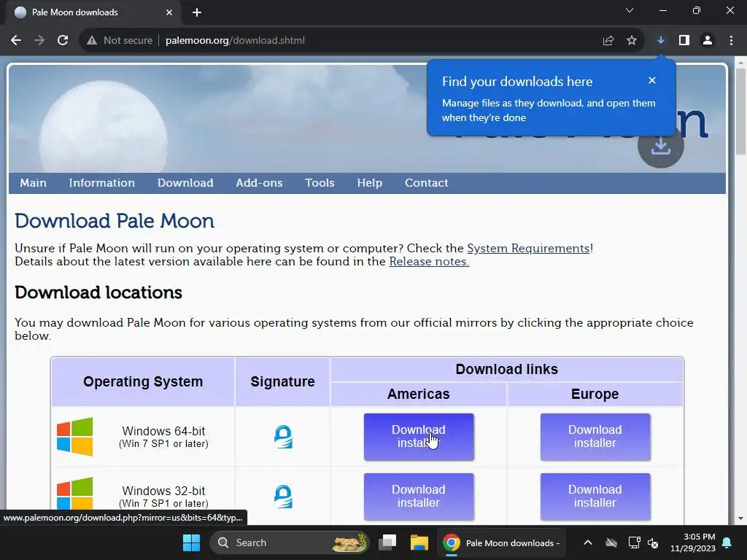Click the forward navigation arrow
747x560 pixels.
click(39, 41)
